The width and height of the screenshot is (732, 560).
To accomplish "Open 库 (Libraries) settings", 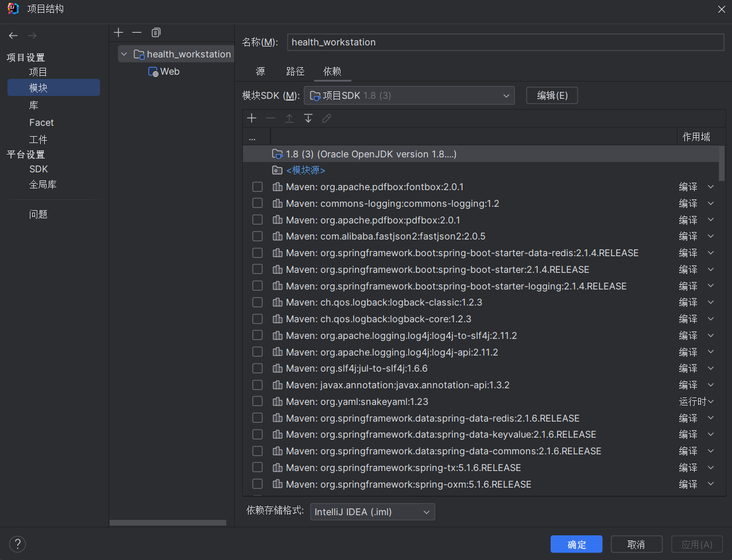I will [x=34, y=105].
